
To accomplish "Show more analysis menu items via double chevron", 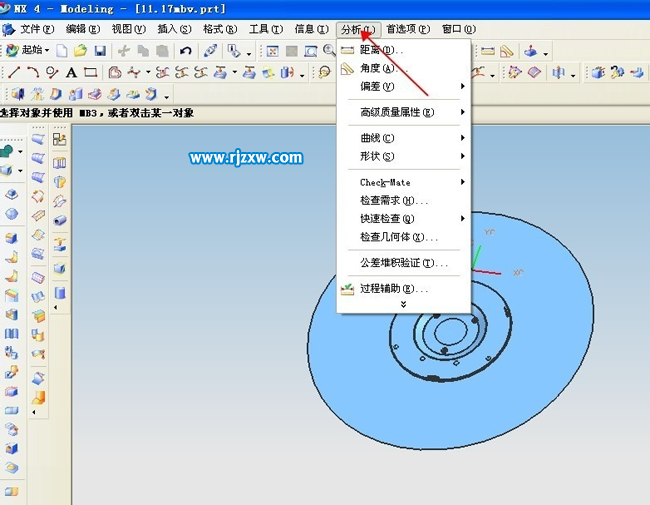I will click(403, 304).
